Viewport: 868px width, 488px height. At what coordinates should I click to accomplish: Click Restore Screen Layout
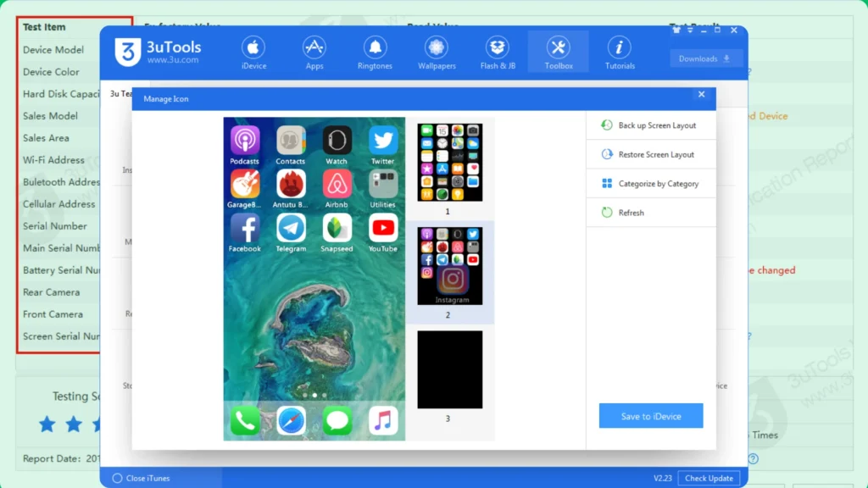coord(651,154)
